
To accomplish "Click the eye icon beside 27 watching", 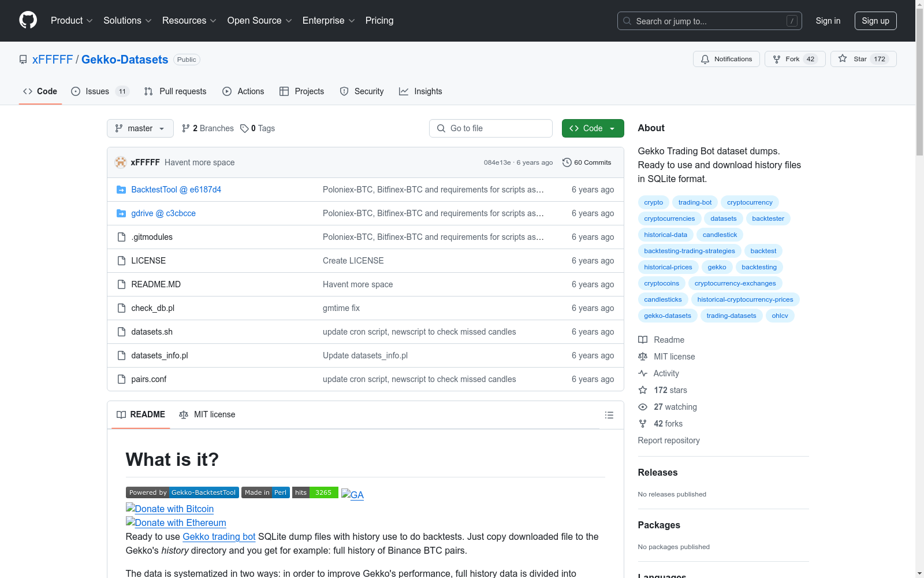I will point(643,407).
